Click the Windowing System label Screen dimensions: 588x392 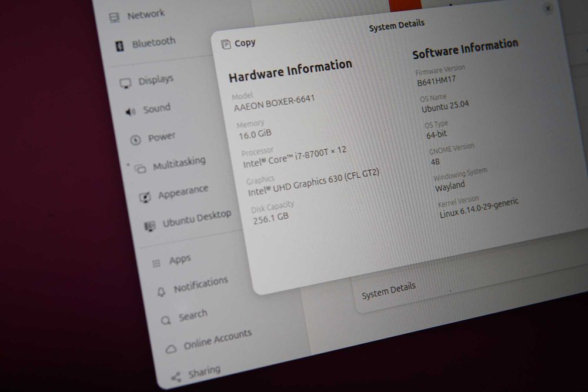click(460, 174)
